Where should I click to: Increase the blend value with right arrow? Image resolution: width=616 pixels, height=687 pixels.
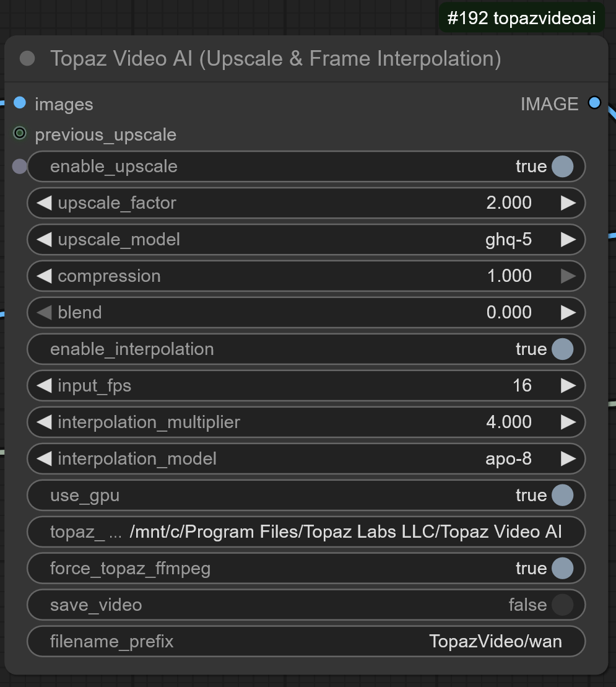pyautogui.click(x=568, y=313)
